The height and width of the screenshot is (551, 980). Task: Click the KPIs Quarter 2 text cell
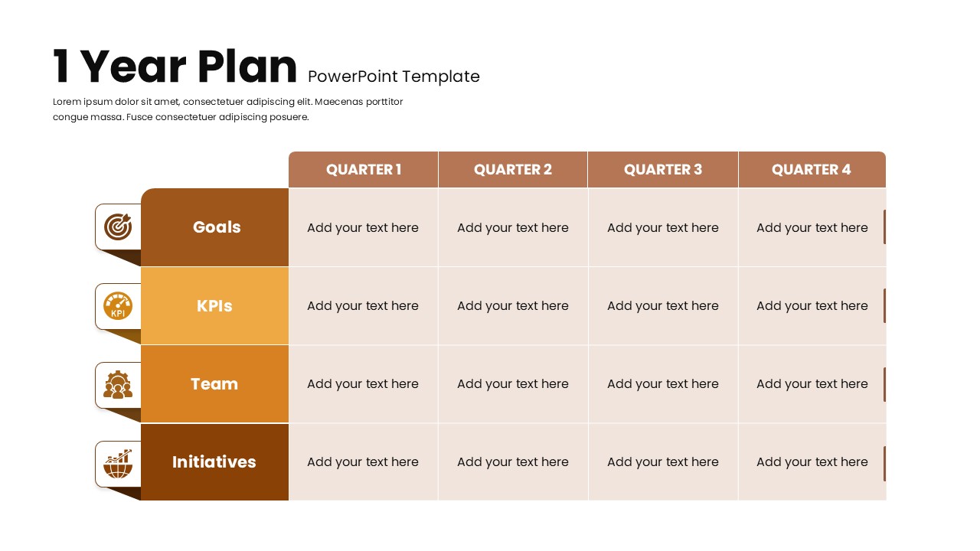coord(513,306)
